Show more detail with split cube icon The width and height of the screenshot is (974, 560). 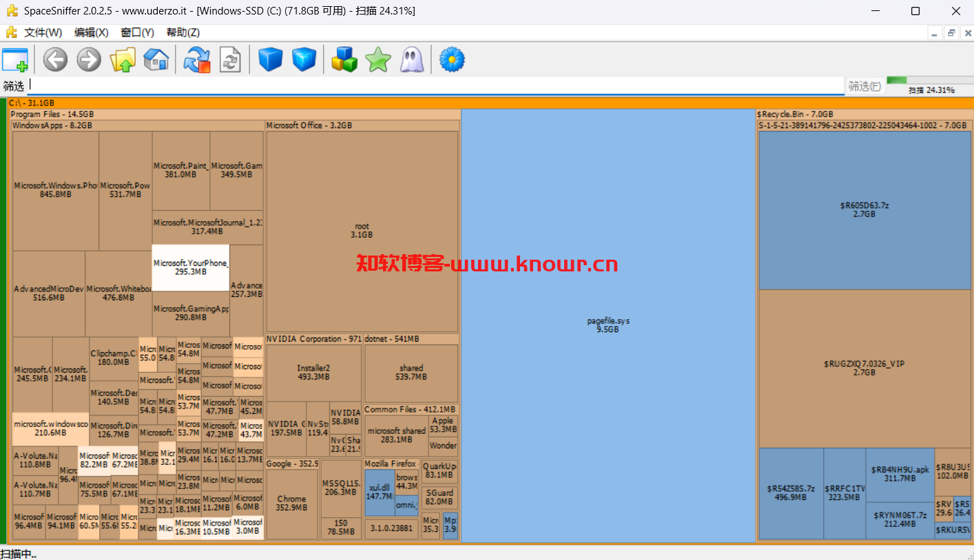coord(304,60)
